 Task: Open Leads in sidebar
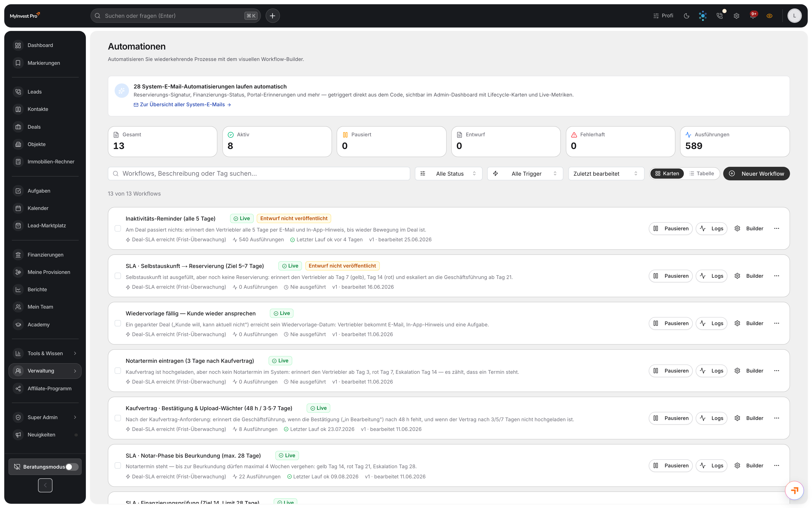coord(45,92)
